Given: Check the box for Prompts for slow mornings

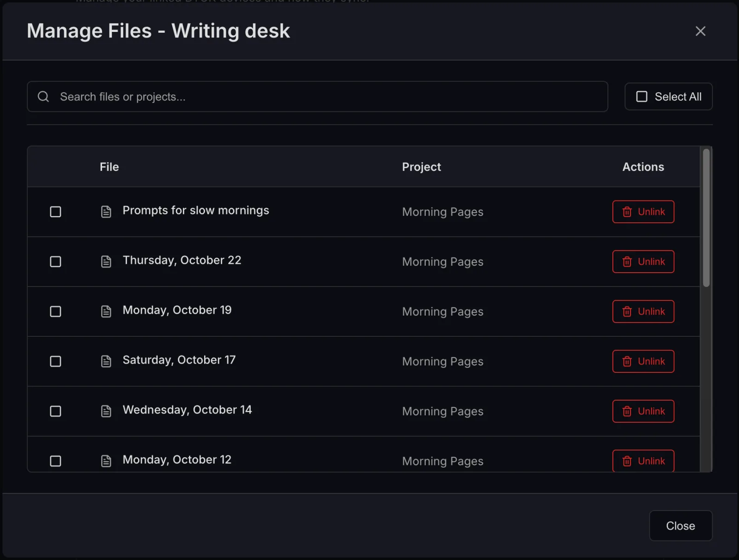Looking at the screenshot, I should coord(55,212).
